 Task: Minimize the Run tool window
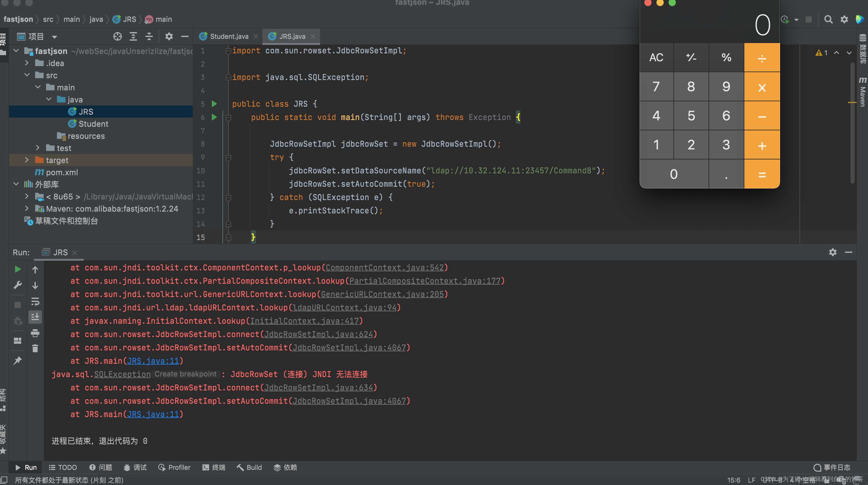849,252
